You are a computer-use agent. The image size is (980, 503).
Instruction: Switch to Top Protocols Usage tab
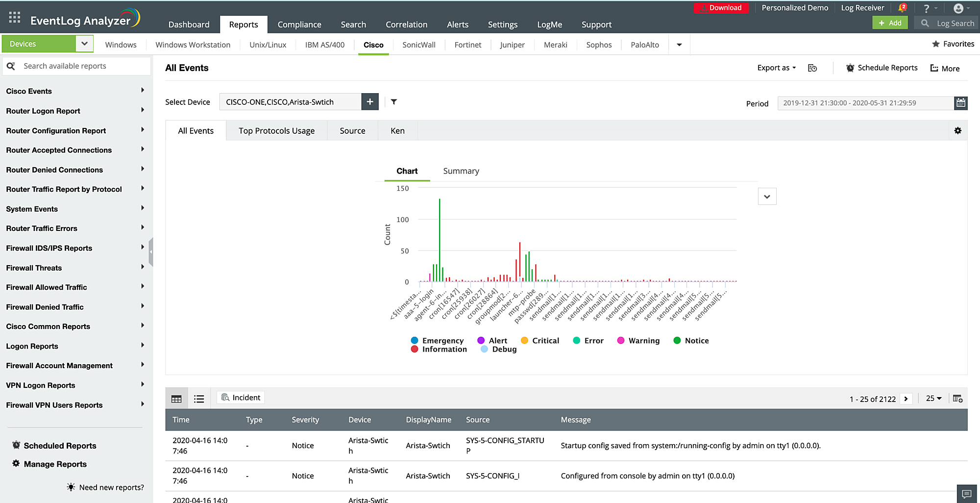coord(276,131)
